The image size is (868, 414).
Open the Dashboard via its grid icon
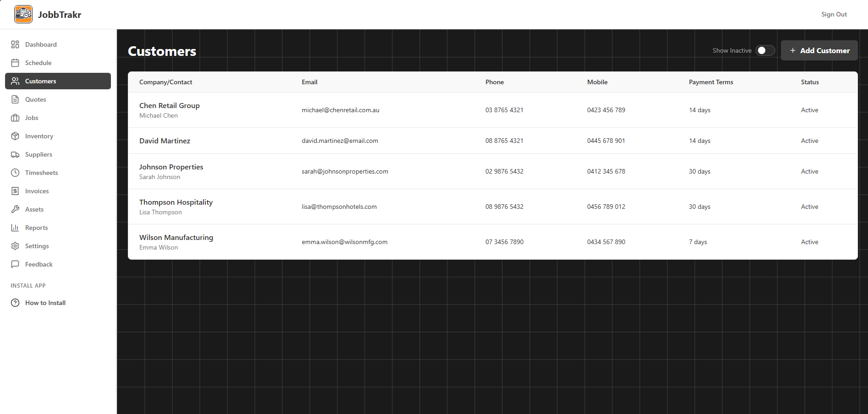pos(15,44)
